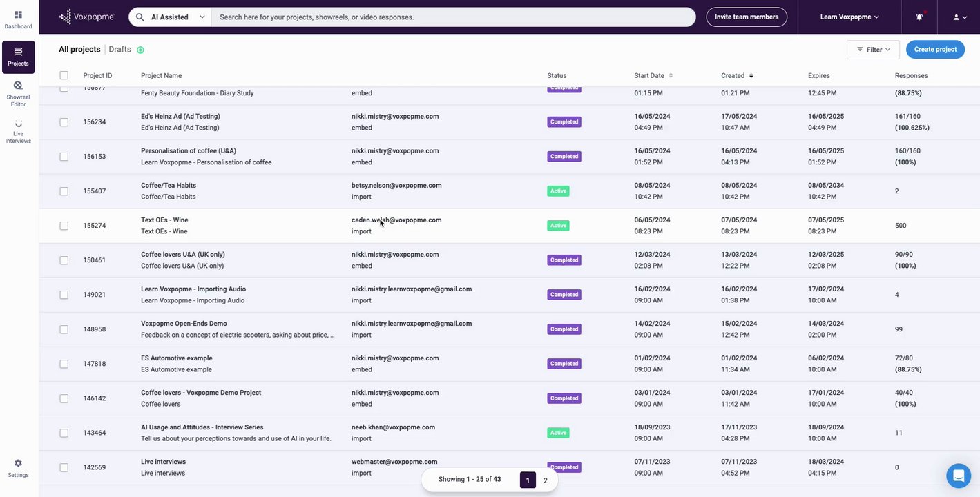
Task: Click the project search input field
Action: click(452, 17)
